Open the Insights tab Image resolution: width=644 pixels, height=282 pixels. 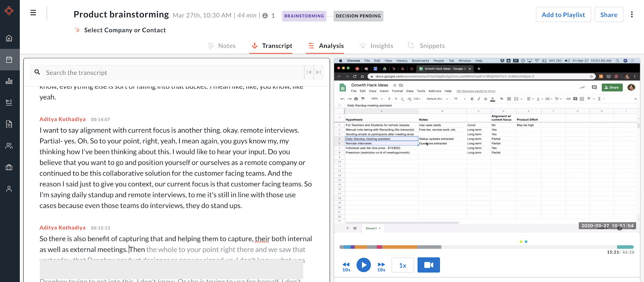tap(376, 46)
